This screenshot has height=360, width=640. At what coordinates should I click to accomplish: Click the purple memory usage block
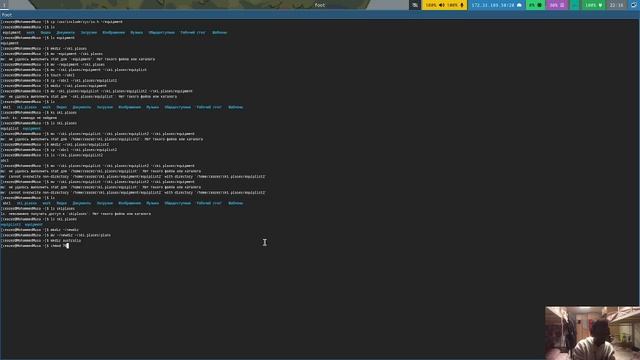tap(557, 5)
